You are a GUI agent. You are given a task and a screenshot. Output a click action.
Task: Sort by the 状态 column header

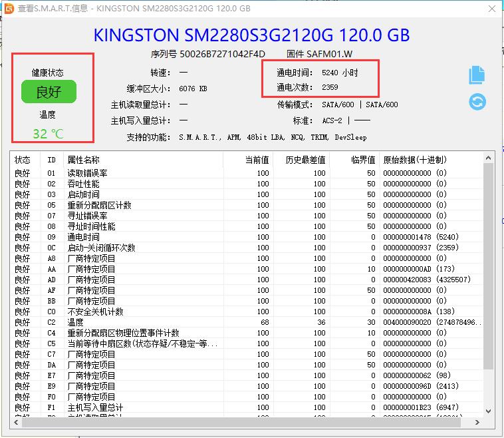tap(23, 160)
